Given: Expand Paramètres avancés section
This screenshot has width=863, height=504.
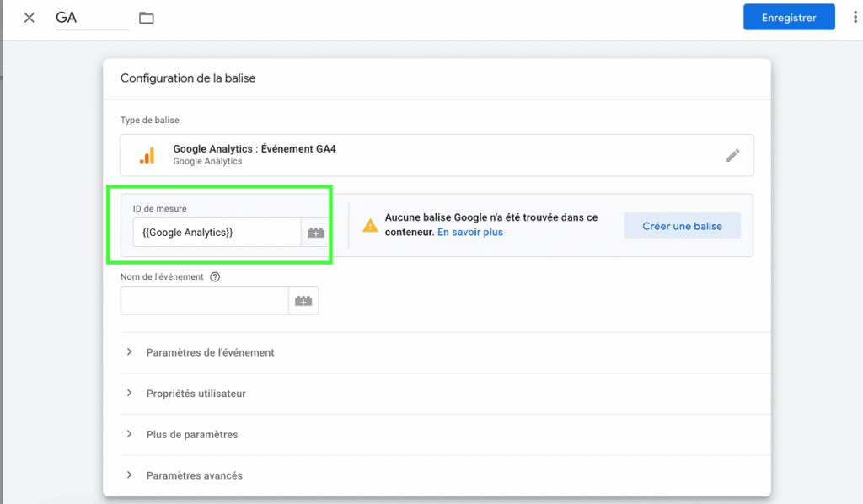Looking at the screenshot, I should 445,475.
